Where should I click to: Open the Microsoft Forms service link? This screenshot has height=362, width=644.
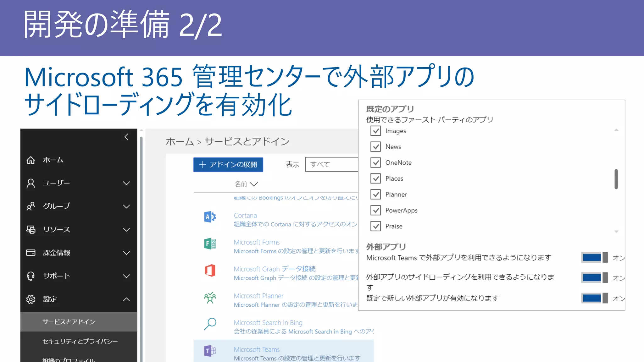click(x=257, y=242)
